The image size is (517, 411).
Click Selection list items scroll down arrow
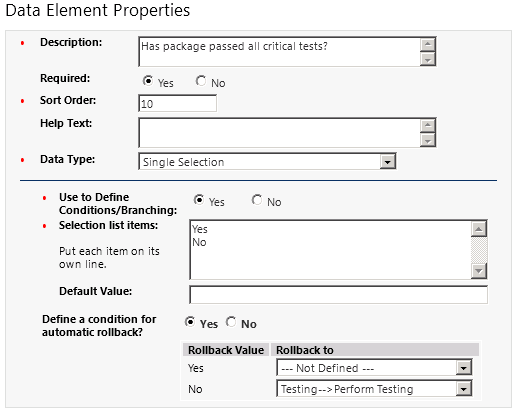(x=479, y=271)
